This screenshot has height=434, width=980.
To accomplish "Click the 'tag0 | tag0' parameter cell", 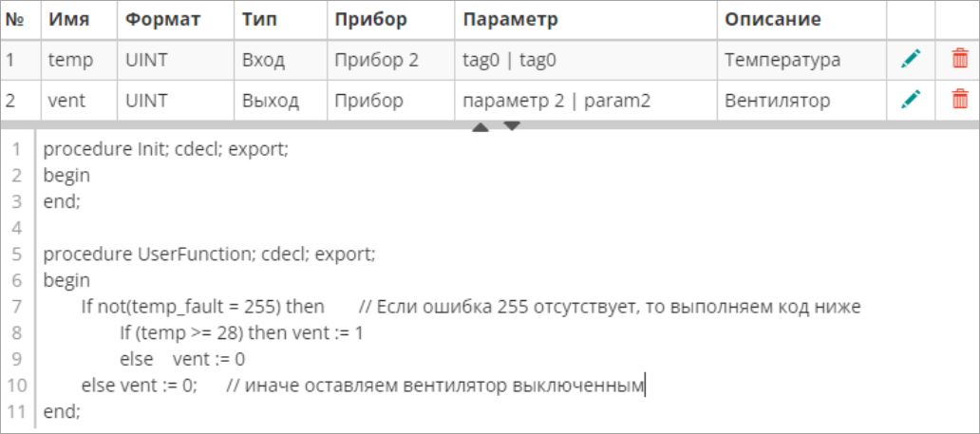I will 509,60.
